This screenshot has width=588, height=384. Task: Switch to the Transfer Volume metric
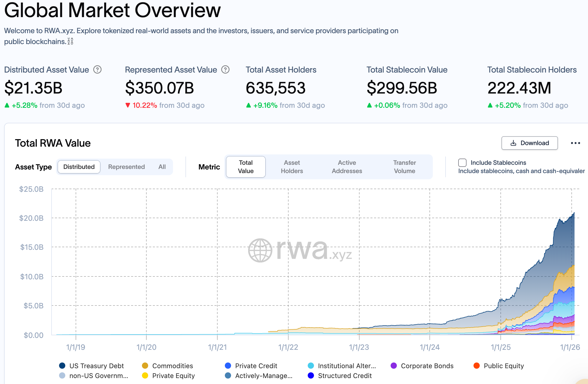(404, 167)
